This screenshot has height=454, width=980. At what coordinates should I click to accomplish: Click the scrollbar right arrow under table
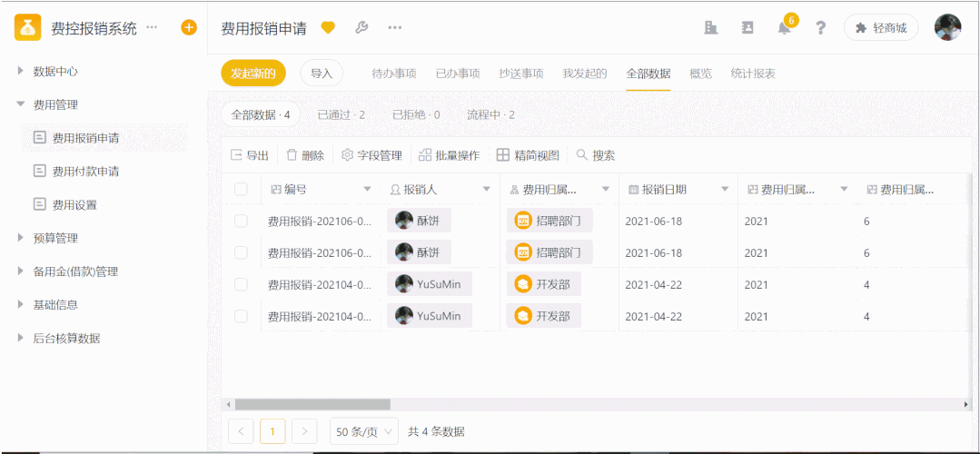(x=966, y=405)
